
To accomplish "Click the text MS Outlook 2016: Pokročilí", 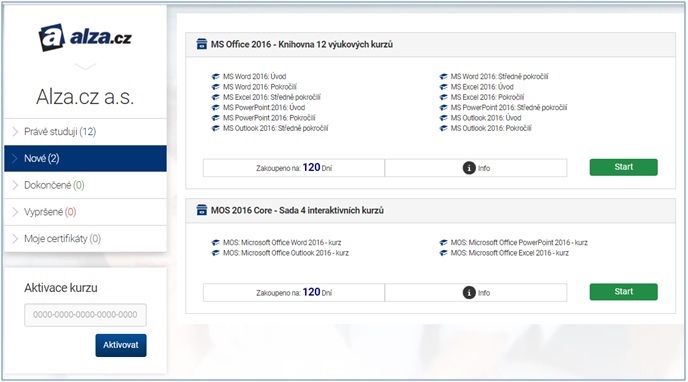I will click(491, 129).
